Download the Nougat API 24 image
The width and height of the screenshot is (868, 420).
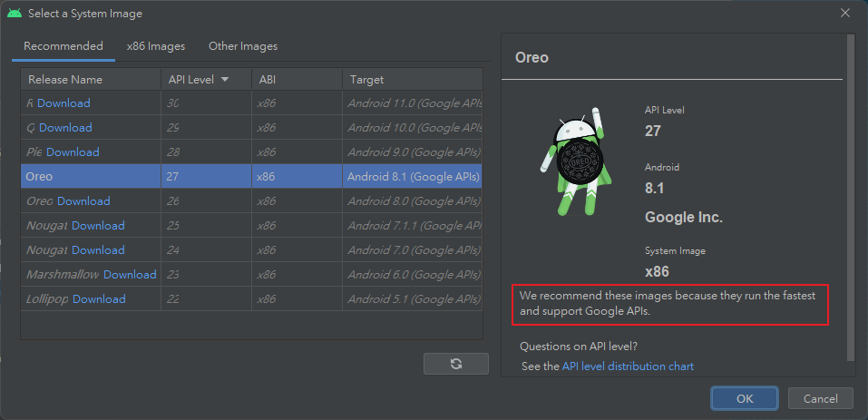[98, 249]
